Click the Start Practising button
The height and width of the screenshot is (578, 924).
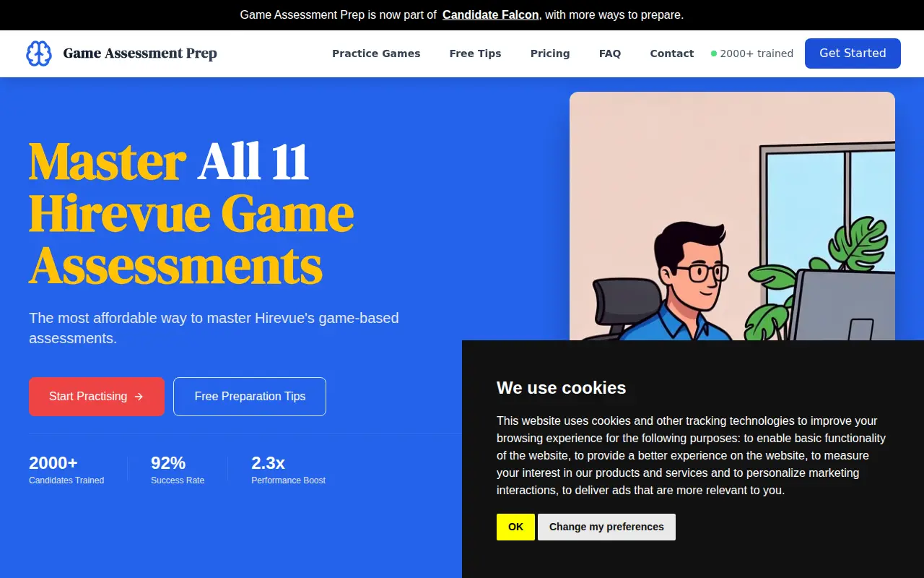point(97,397)
